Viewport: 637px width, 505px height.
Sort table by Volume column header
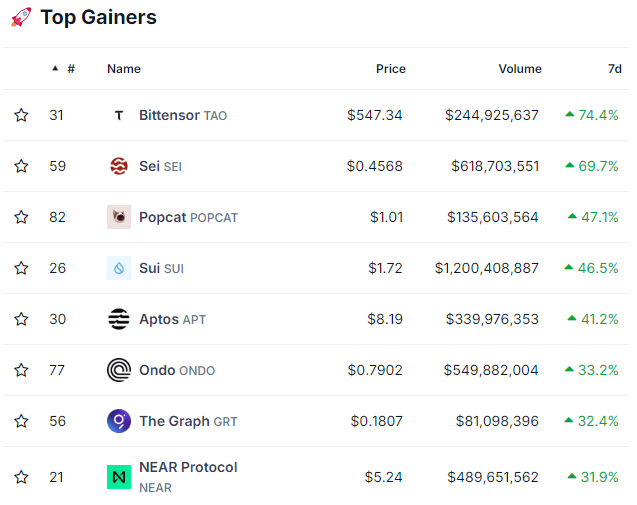pyautogui.click(x=520, y=69)
